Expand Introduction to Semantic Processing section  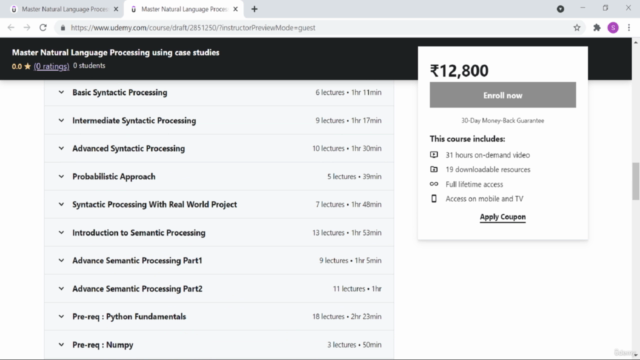tap(219, 233)
